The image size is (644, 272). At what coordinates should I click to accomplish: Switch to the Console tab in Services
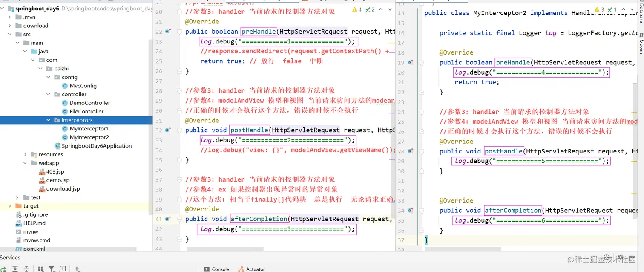(217, 269)
